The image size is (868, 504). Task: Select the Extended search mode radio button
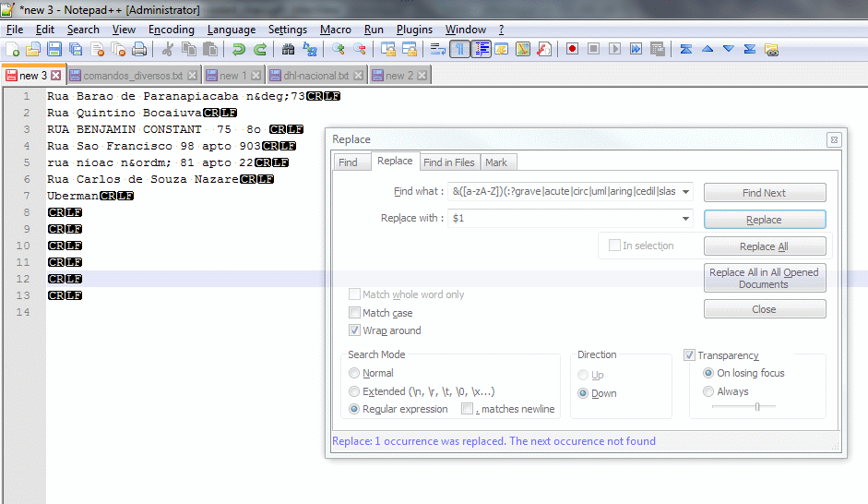(355, 391)
